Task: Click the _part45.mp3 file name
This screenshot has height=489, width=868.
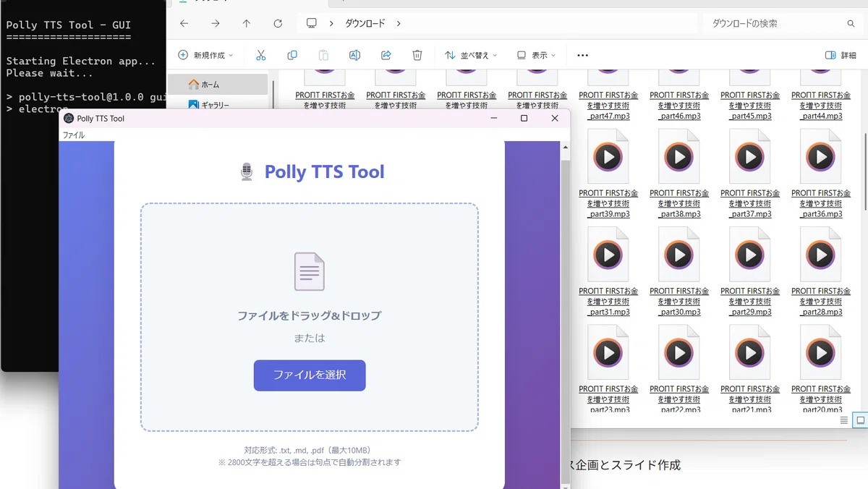Action: [x=750, y=106]
